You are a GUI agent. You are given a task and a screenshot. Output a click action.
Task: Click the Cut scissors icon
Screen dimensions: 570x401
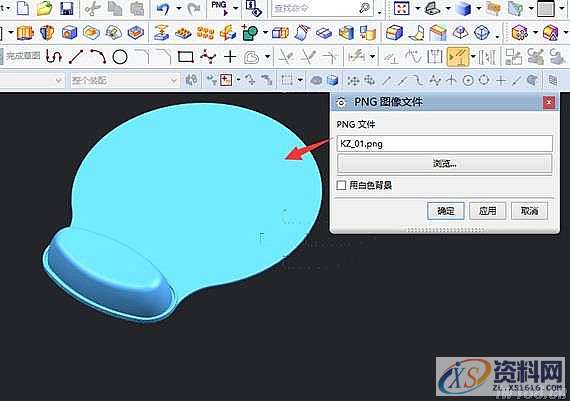[92, 8]
